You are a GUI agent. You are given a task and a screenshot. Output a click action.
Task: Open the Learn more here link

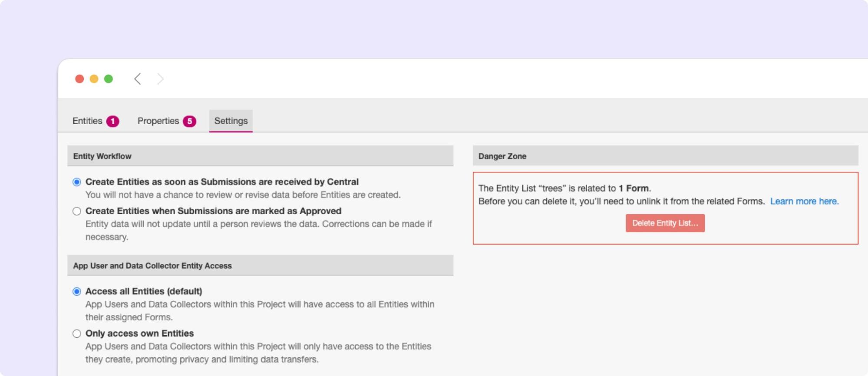pos(804,201)
